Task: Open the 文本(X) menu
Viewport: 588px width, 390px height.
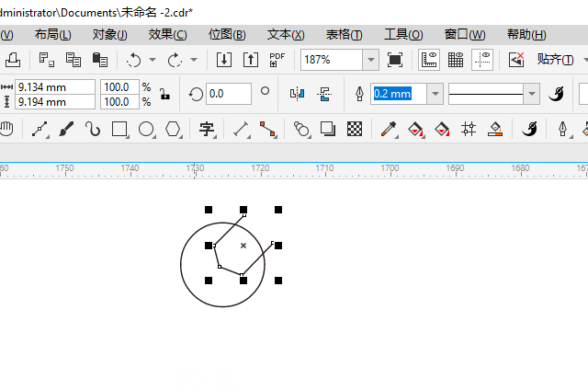Action: coord(286,35)
